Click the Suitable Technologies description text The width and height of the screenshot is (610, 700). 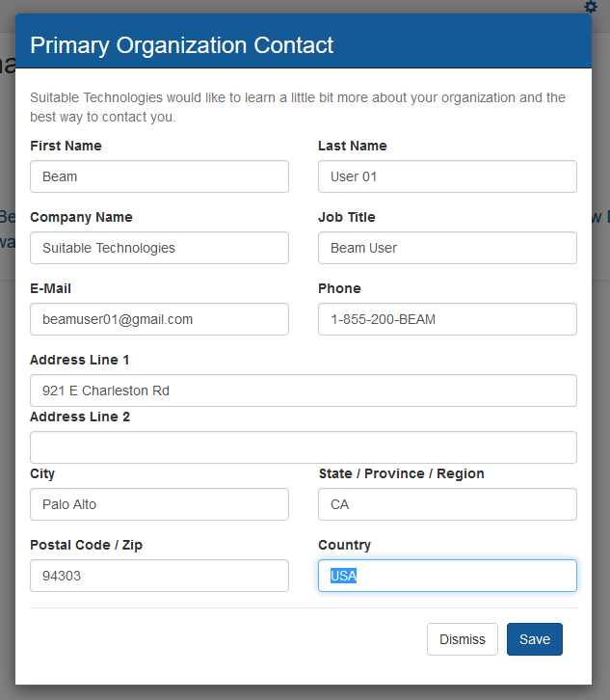298,107
